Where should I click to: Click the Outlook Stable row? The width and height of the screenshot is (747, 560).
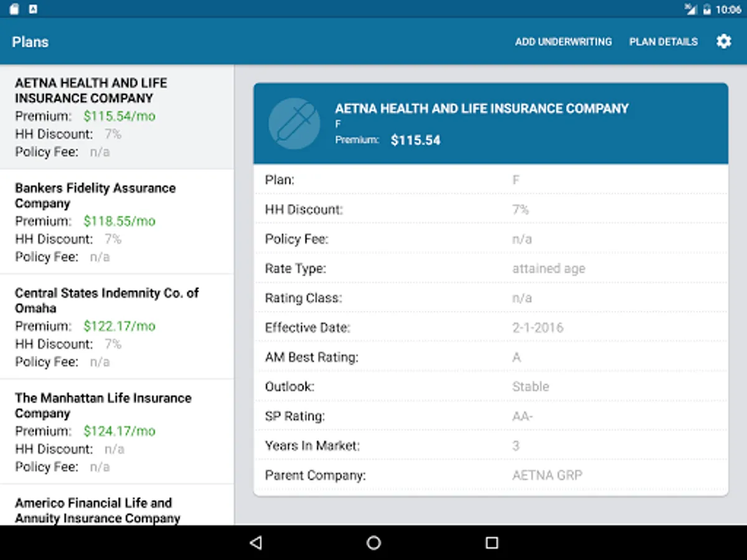491,386
